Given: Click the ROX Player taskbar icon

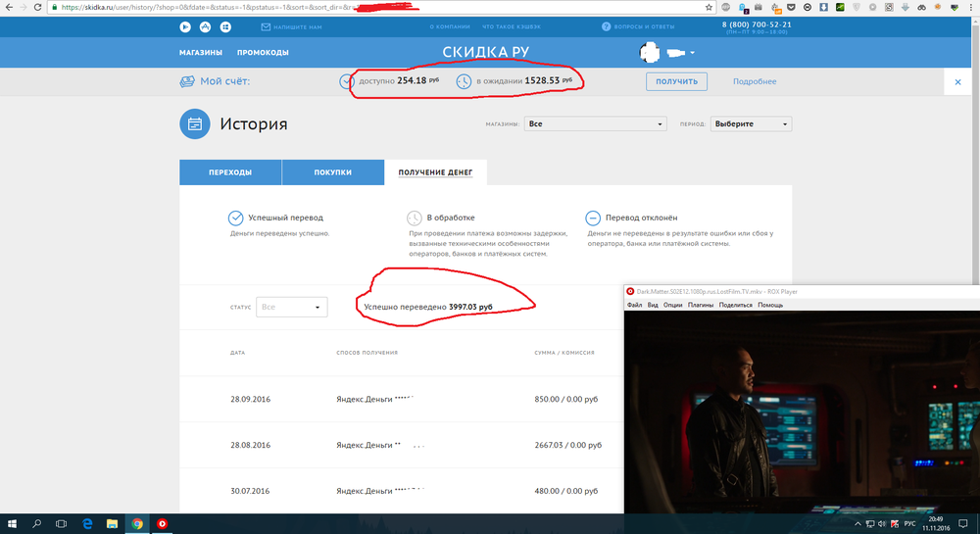Looking at the screenshot, I should coord(162,524).
